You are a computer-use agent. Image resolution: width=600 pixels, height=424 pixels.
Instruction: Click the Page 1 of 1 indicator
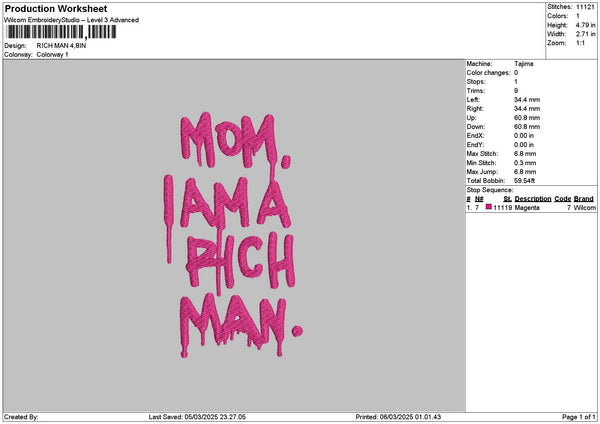coord(579,417)
